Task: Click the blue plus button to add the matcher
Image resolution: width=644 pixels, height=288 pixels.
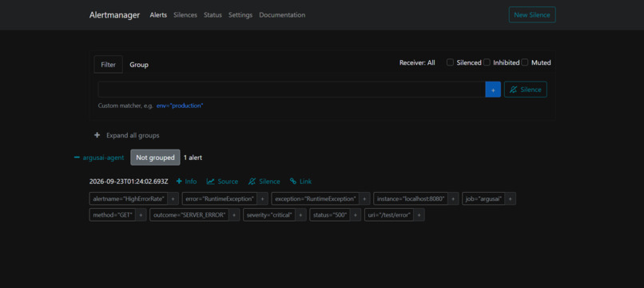Action: pyautogui.click(x=493, y=90)
